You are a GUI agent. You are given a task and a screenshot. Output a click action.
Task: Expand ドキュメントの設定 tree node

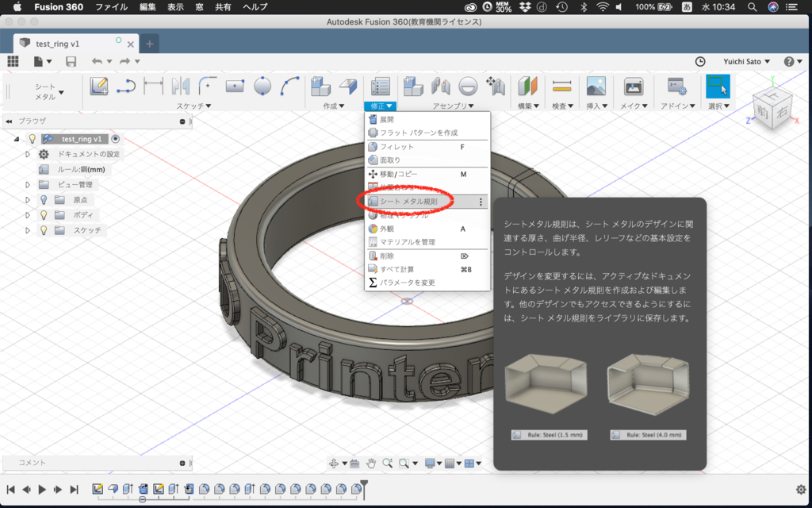pyautogui.click(x=28, y=154)
